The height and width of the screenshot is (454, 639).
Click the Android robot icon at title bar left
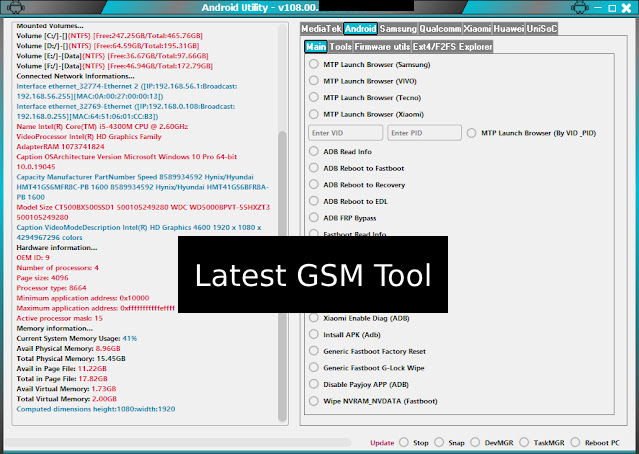(x=16, y=7)
